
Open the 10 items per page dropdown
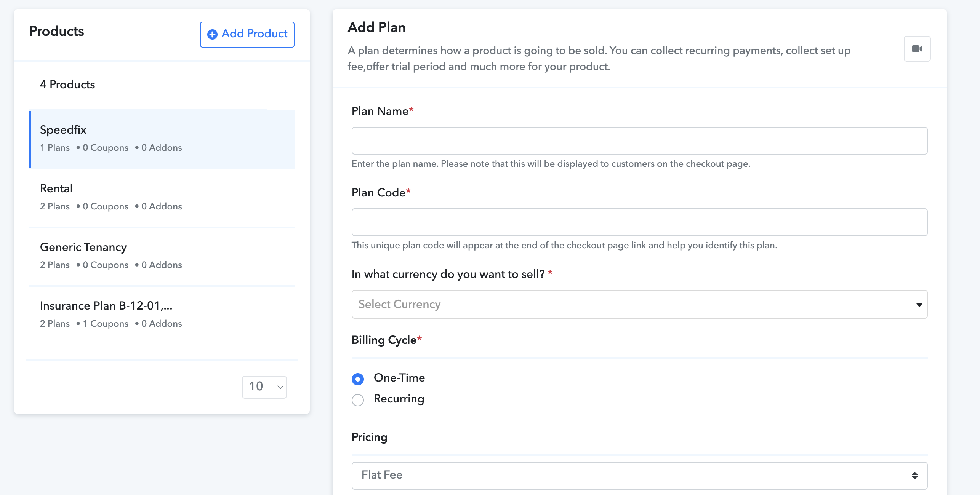[264, 387]
